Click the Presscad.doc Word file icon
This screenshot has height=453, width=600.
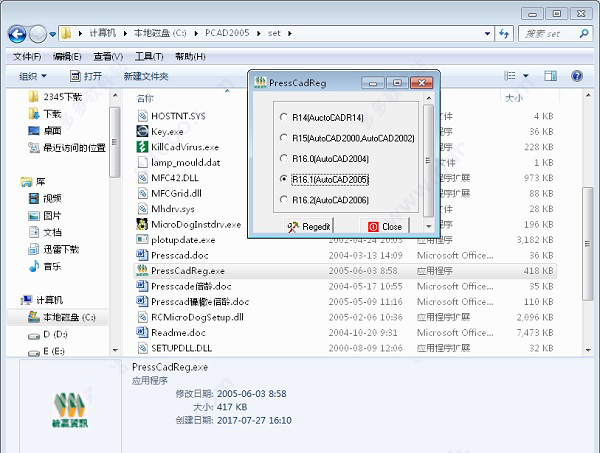142,255
